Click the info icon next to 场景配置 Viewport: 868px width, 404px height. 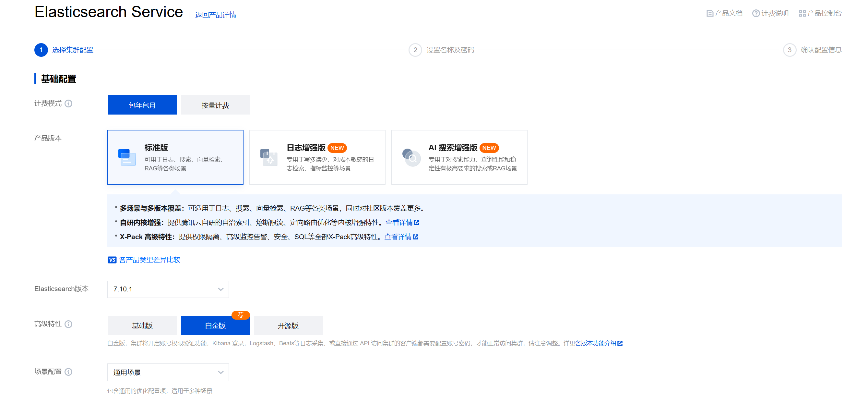(x=68, y=372)
